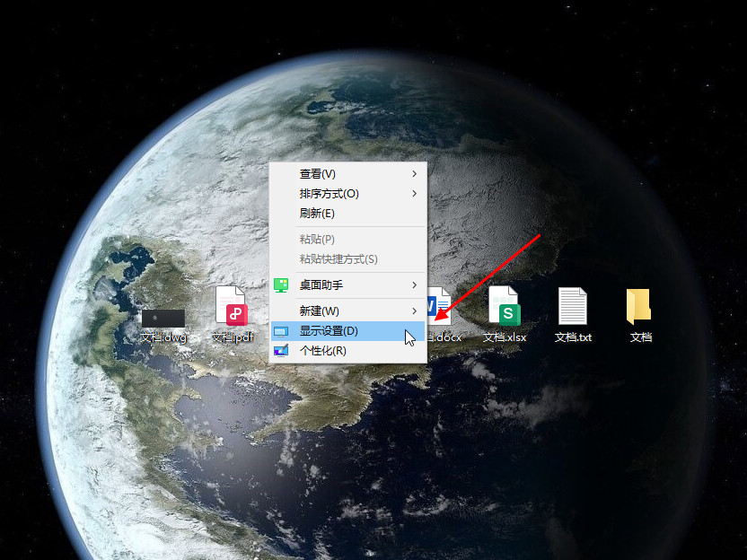
Task: Expand the 新建(W) submenu arrow
Action: click(x=414, y=311)
